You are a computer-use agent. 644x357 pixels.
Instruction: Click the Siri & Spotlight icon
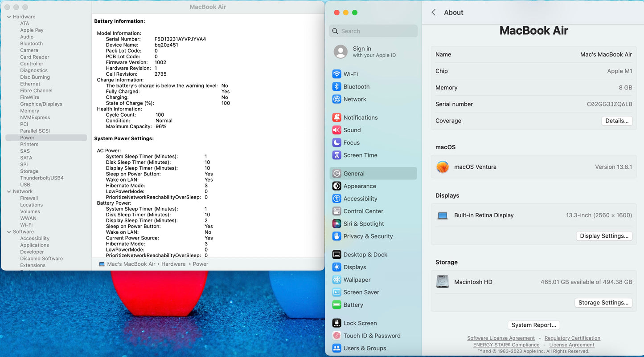(x=336, y=223)
